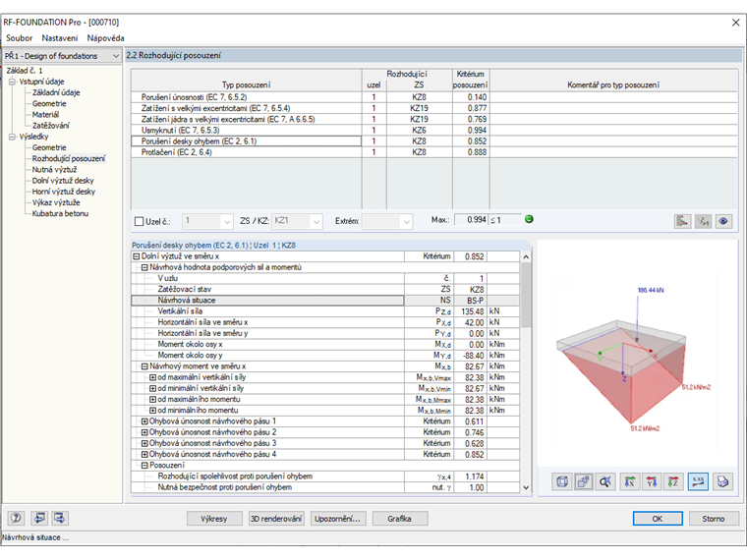
Task: Click the OK button
Action: (658, 519)
